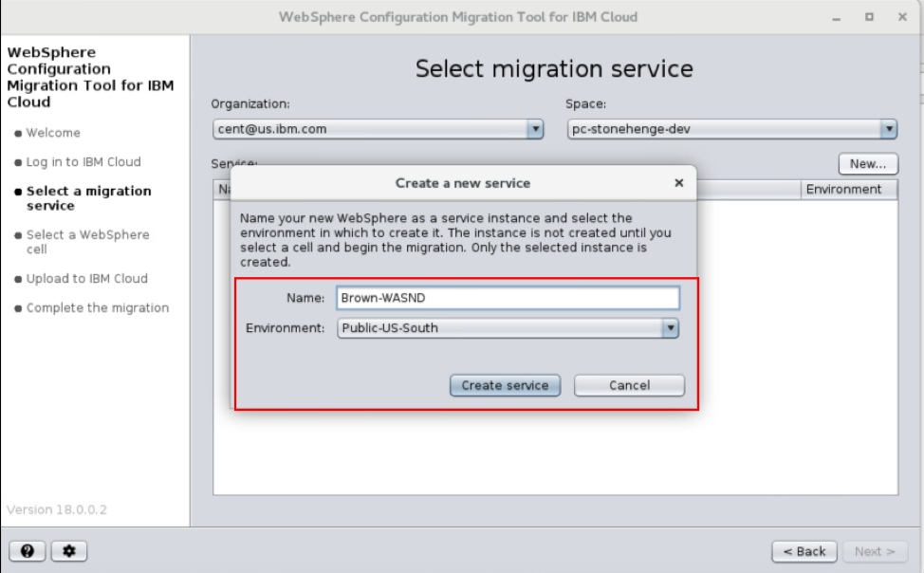Close the Create a new service dialog

pos(678,183)
